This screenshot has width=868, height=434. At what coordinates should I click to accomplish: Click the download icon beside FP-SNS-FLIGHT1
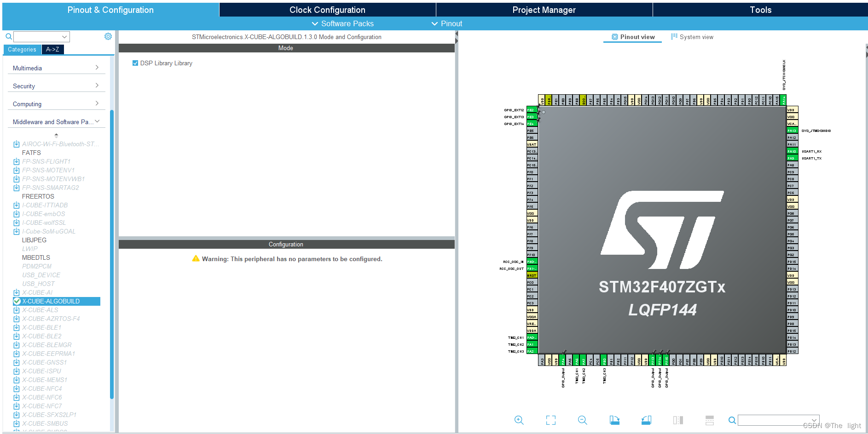click(16, 161)
